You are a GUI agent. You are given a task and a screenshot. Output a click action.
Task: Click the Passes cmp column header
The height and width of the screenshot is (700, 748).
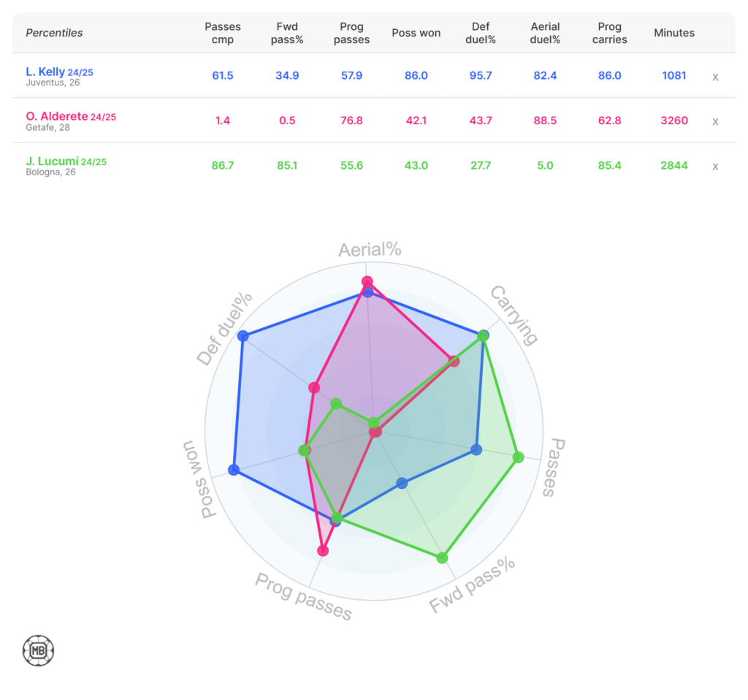[x=223, y=33]
